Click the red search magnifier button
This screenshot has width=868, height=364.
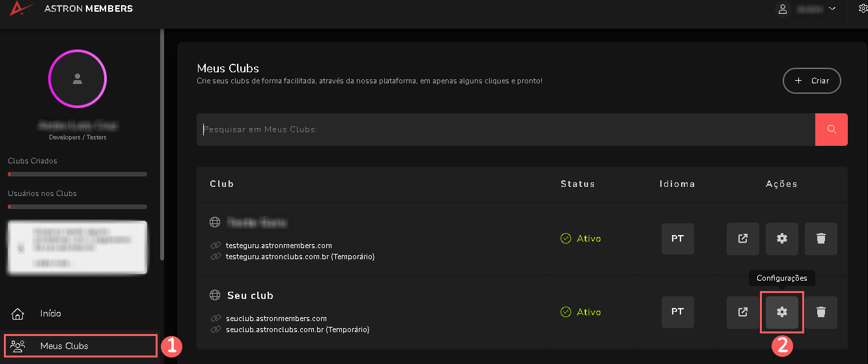click(x=831, y=129)
